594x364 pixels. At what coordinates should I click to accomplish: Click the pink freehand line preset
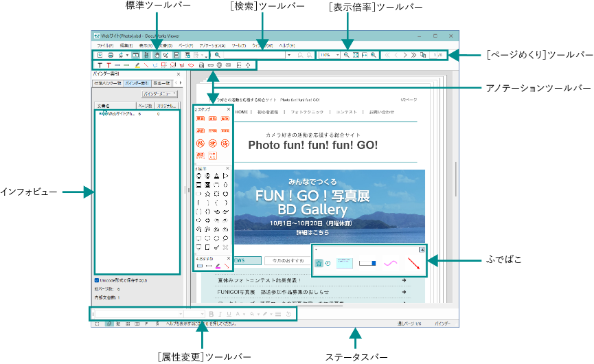(x=391, y=263)
